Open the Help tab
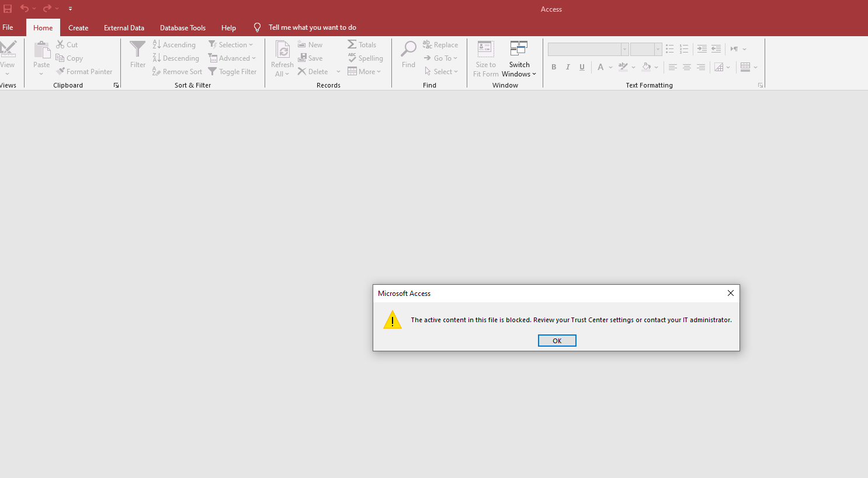This screenshot has width=868, height=478. coord(228,27)
